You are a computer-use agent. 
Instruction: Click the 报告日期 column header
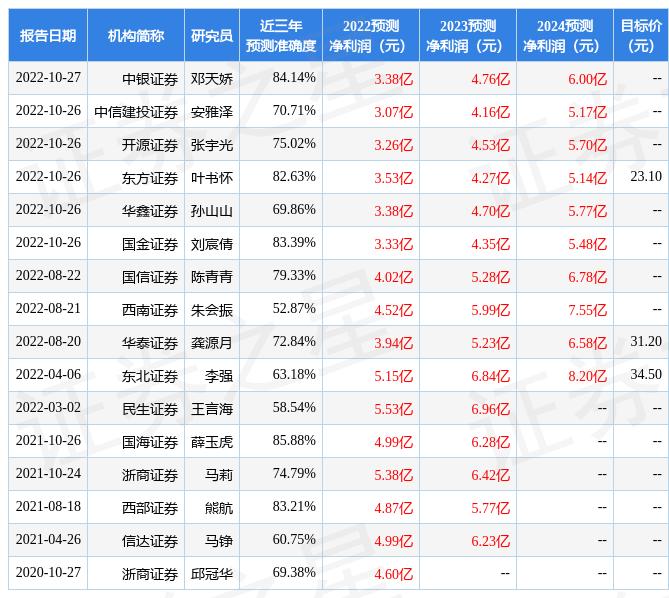pos(48,35)
